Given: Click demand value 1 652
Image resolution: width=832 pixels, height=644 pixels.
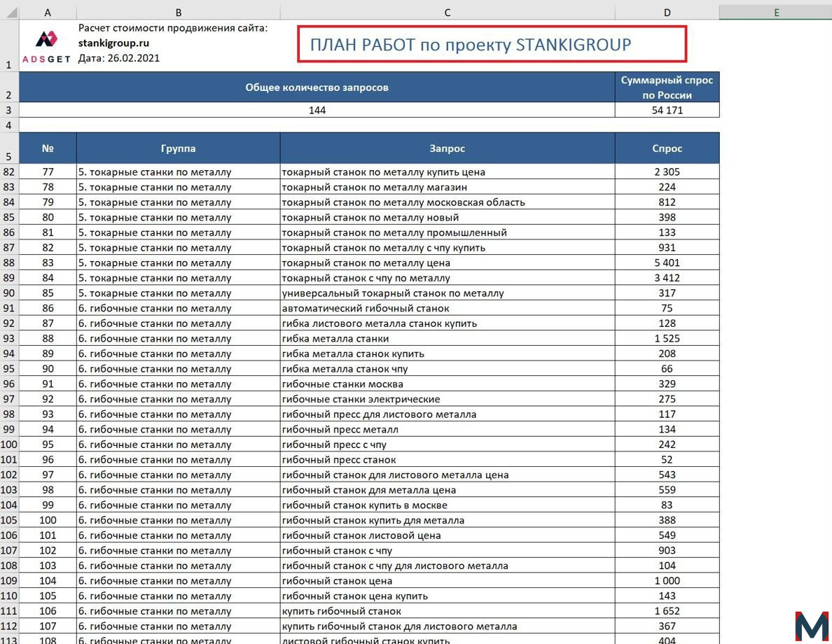Looking at the screenshot, I should [x=667, y=611].
